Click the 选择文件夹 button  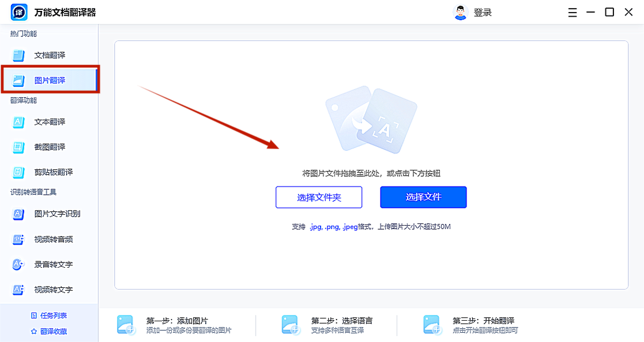(x=319, y=197)
